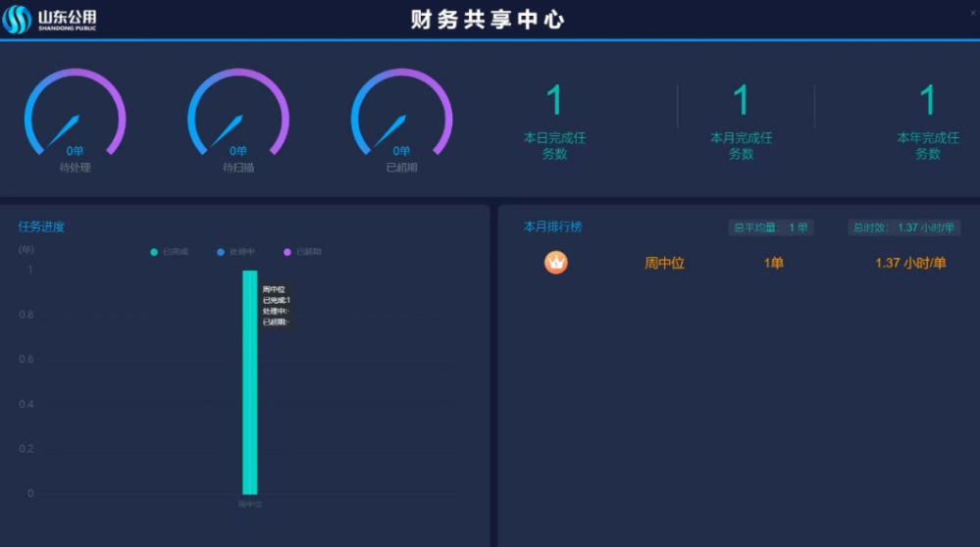Click the 1.37 小时/单 value in ranking row
This screenshot has height=547, width=980.
[910, 264]
